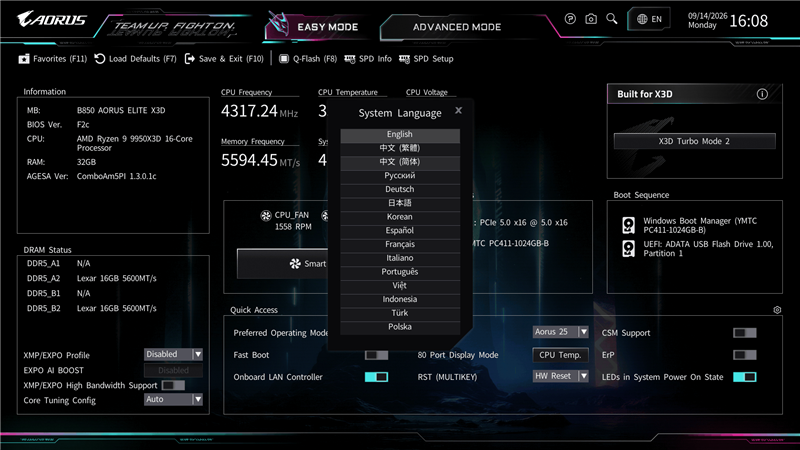Open Quick Access settings gear
The height and width of the screenshot is (450, 800).
pyautogui.click(x=777, y=310)
